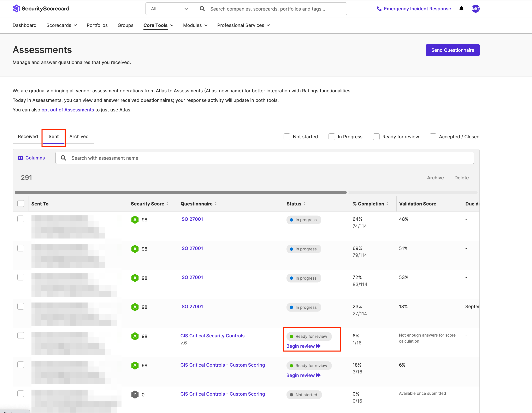Open the MG user avatar menu
The height and width of the screenshot is (413, 532).
(475, 9)
